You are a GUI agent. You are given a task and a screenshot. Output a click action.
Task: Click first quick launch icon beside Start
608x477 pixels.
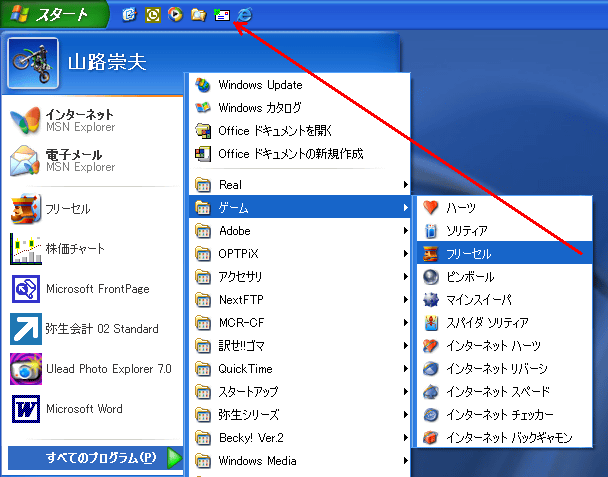point(129,15)
